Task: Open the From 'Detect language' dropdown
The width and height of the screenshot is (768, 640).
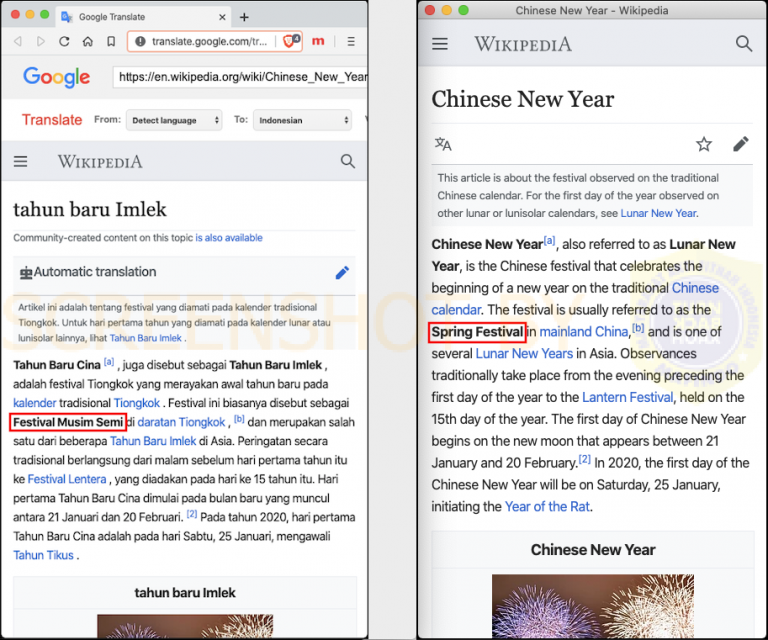Action: pos(174,120)
